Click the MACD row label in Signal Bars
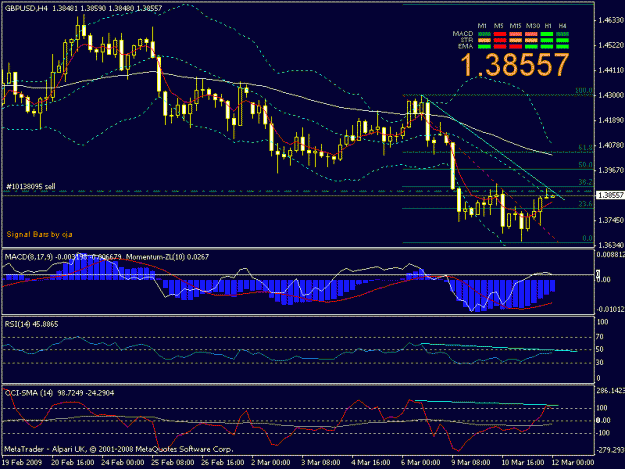This screenshot has height=469, width=625. coord(463,34)
